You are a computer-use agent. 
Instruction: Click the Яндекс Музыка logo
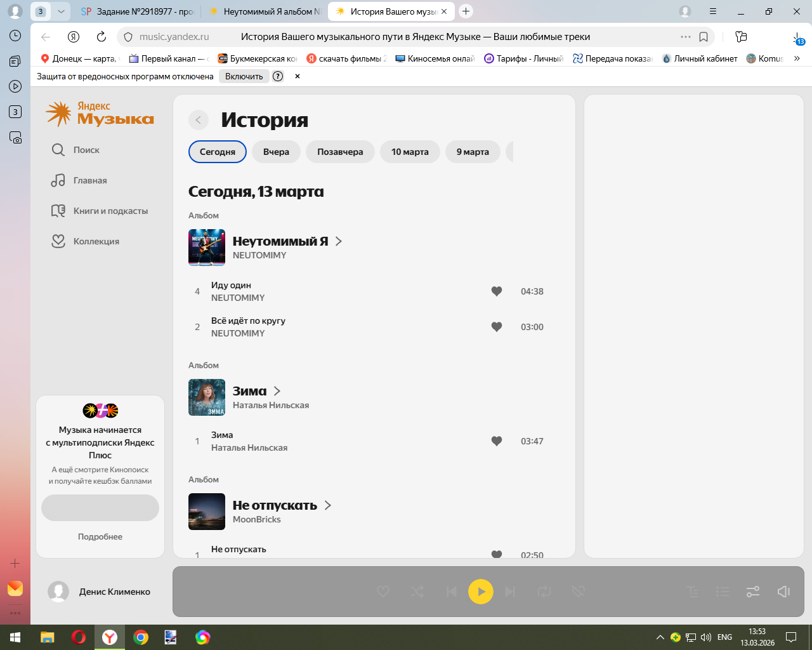click(100, 114)
